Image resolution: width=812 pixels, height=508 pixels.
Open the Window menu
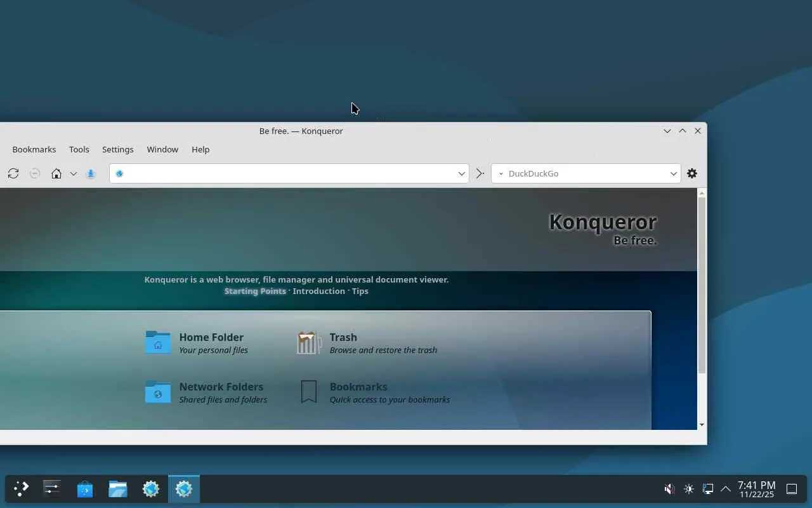[162, 149]
